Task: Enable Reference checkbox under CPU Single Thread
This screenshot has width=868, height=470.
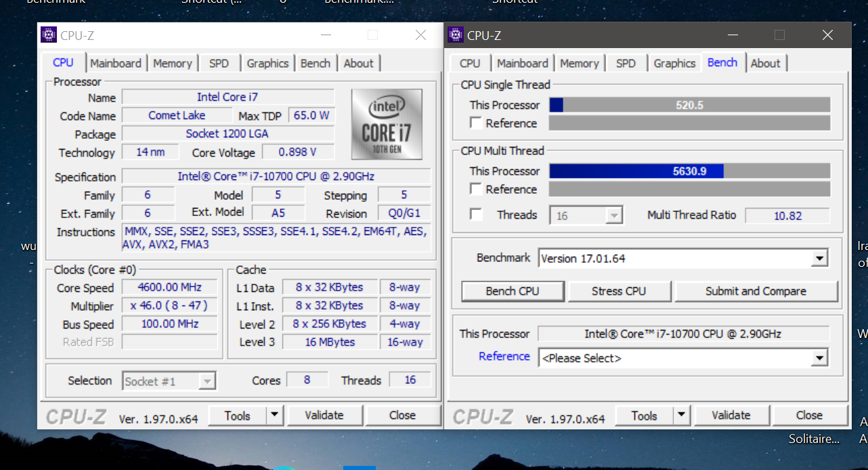Action: [477, 123]
